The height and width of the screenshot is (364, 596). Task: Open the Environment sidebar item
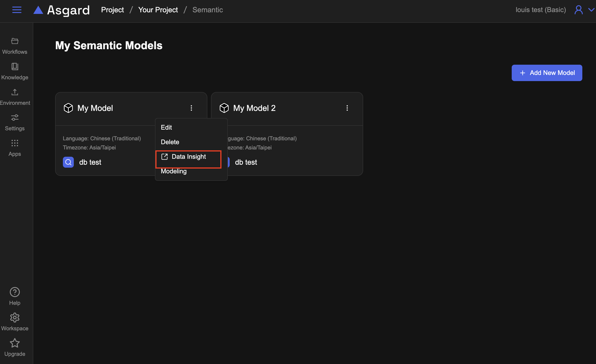click(x=15, y=97)
